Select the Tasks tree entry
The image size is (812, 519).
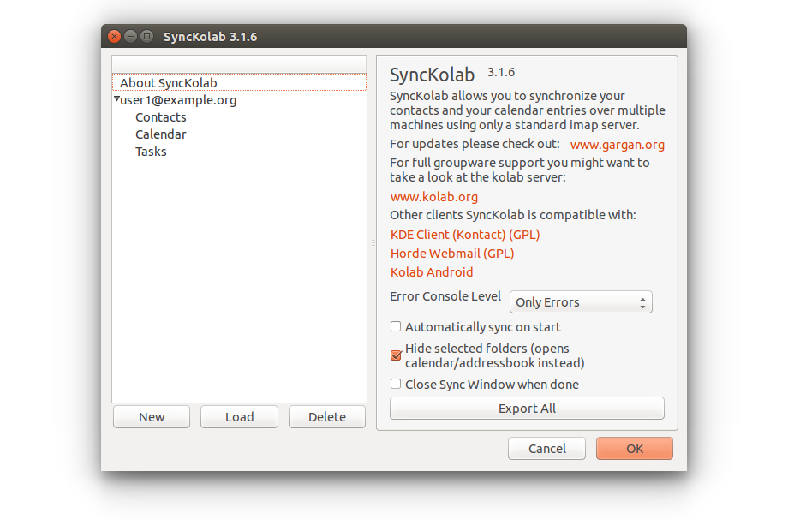click(x=151, y=152)
